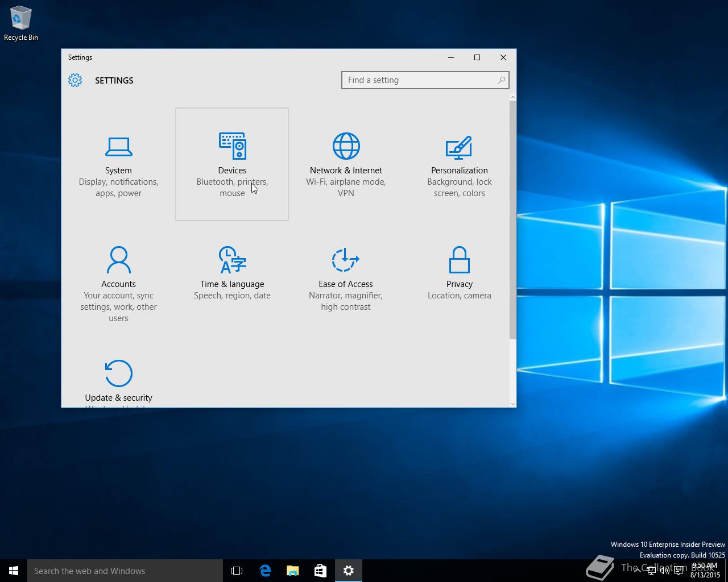Viewport: 728px width, 582px height.
Task: Launch Microsoft Edge from taskbar
Action: point(265,571)
